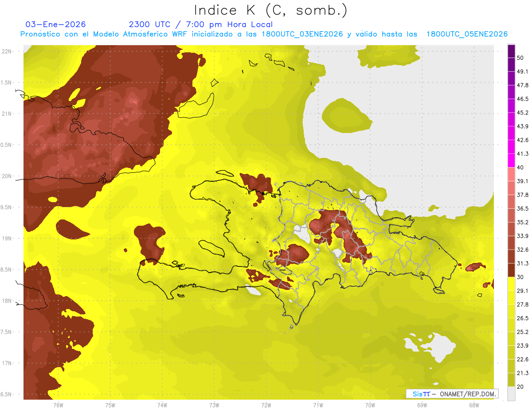Click the latitude axis label "8.5N"
The height and width of the screenshot is (411, 532).
pyautogui.click(x=6, y=270)
